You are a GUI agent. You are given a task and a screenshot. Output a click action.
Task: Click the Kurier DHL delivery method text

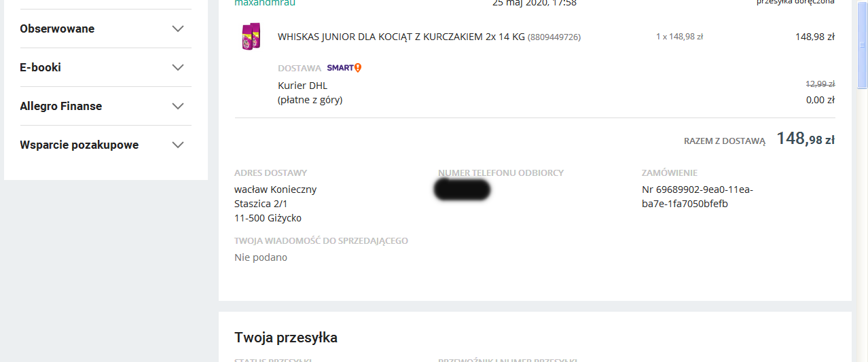[x=303, y=86]
